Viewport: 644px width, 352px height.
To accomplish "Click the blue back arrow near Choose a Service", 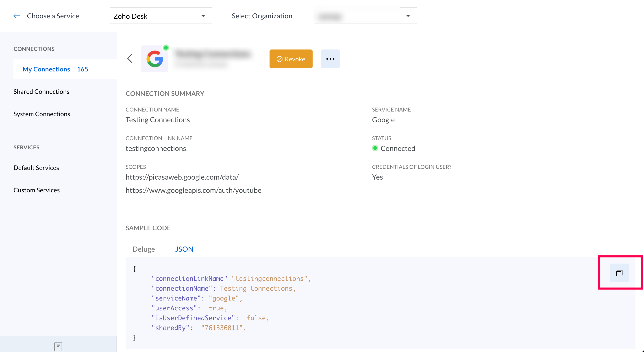I will pos(17,16).
